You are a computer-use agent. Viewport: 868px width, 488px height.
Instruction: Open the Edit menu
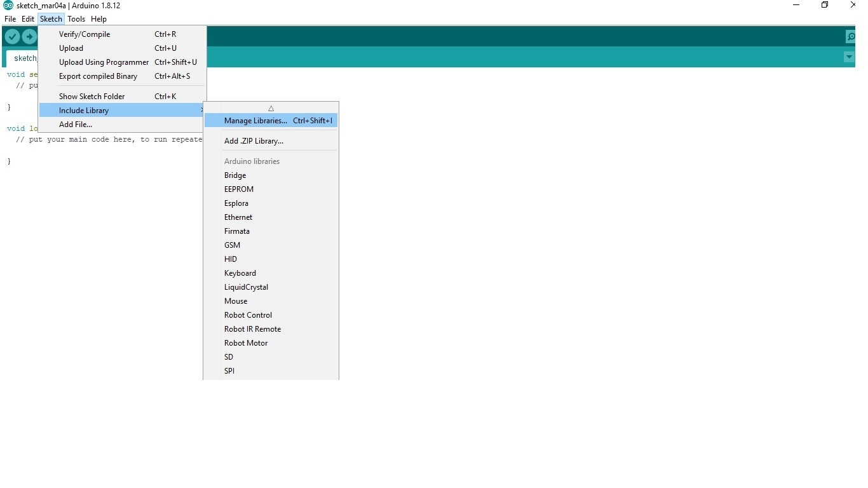point(28,19)
